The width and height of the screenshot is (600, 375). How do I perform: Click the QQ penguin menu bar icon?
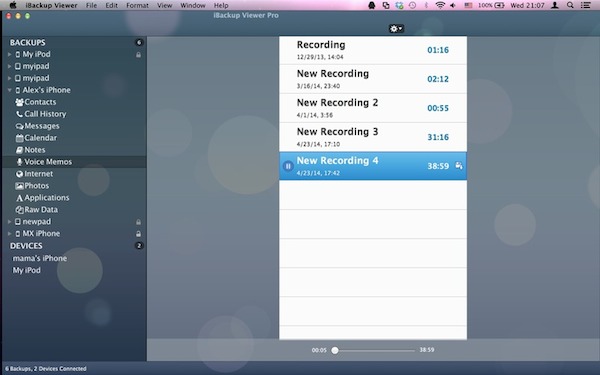pyautogui.click(x=372, y=5)
